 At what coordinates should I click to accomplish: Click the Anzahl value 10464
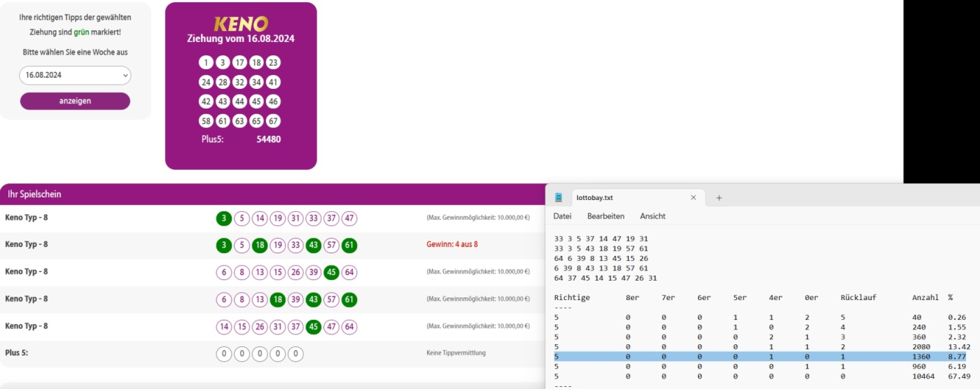pos(923,376)
